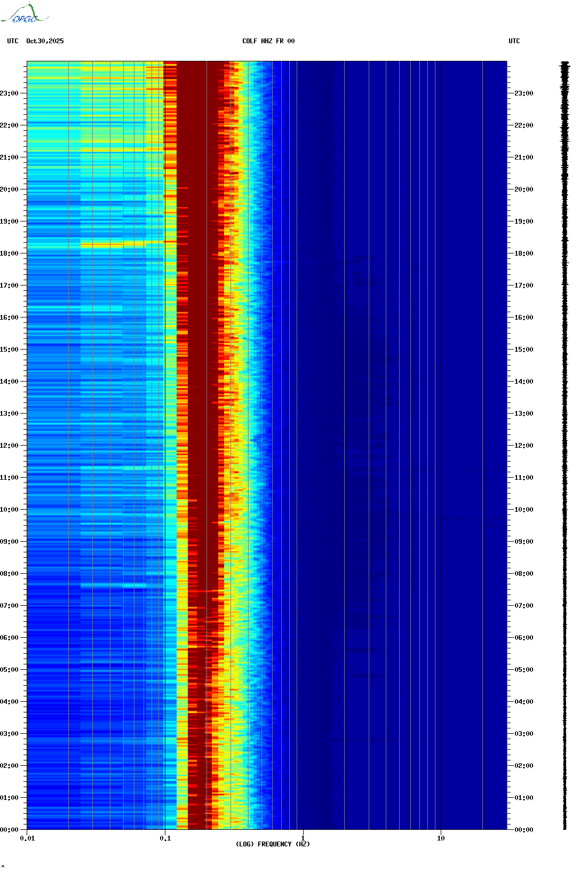Viewport: 588px width, 872px height.
Task: Click the logo in the top-left corner
Action: coord(25,14)
